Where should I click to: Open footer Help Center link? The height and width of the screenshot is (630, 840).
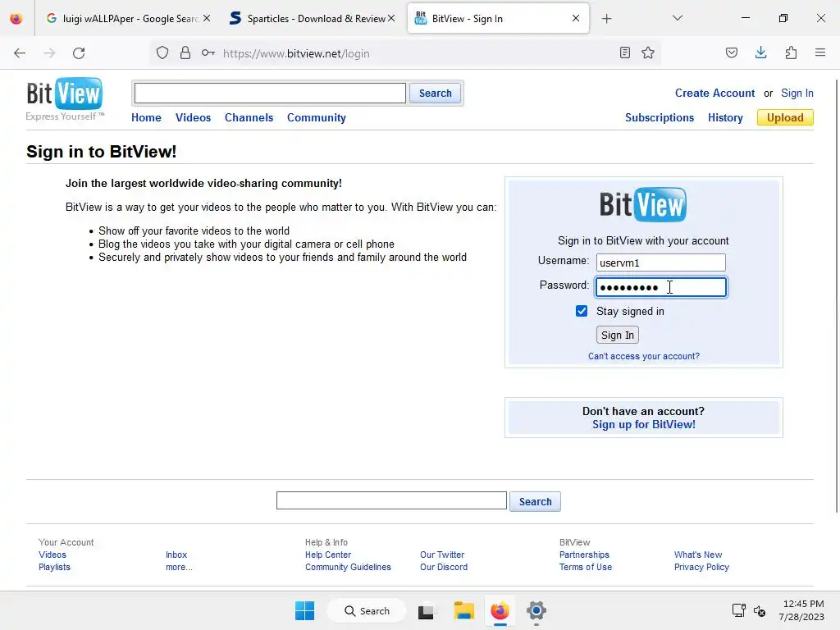coord(328,555)
